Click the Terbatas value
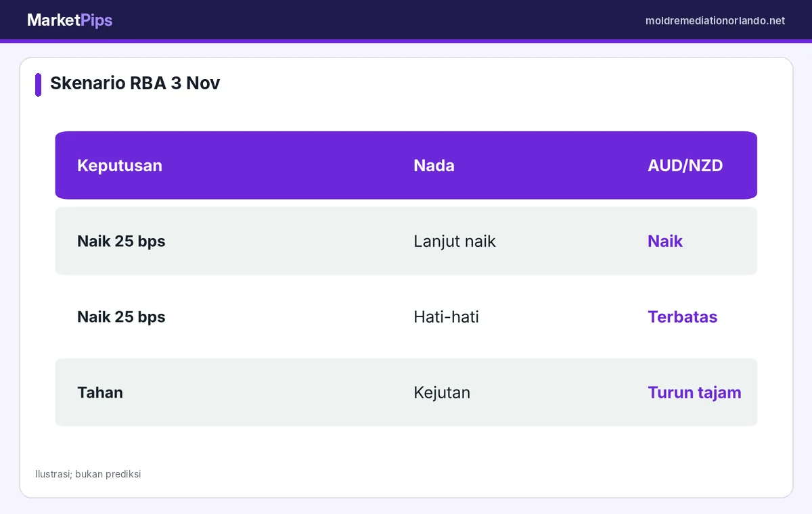Image resolution: width=812 pixels, height=514 pixels. tap(682, 317)
